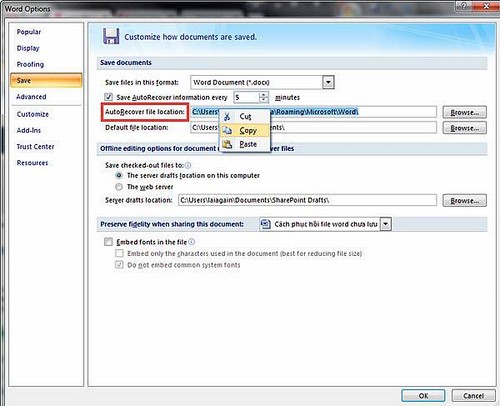Choose Paste from the context menu
500x406 pixels.
click(245, 144)
